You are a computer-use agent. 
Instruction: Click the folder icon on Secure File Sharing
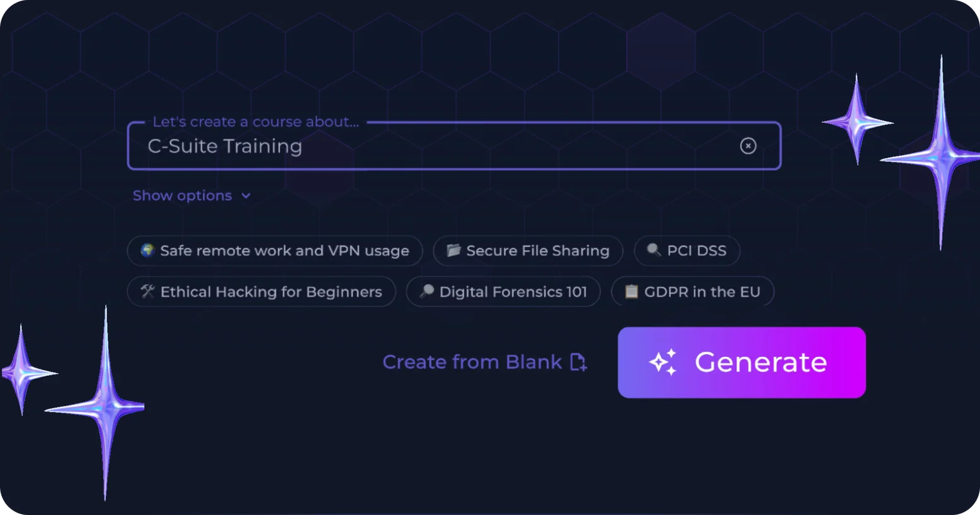453,250
